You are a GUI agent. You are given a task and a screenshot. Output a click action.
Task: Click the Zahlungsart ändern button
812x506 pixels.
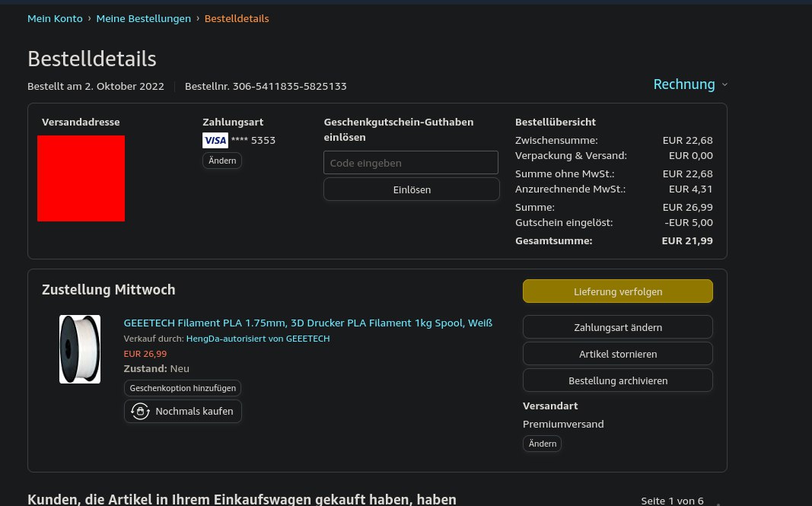617,327
